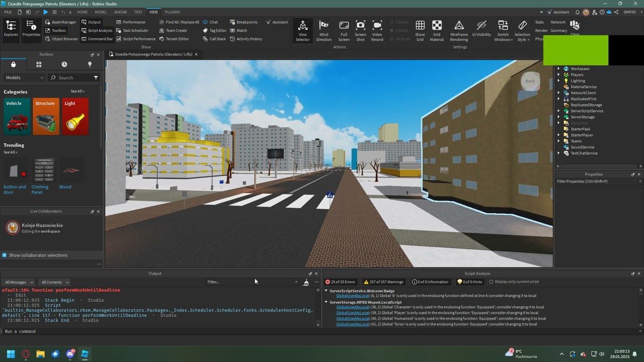Viewport: 644px width, 362px height.
Task: Open first GlobalUsedAsLocal warning link
Action: tap(353, 296)
